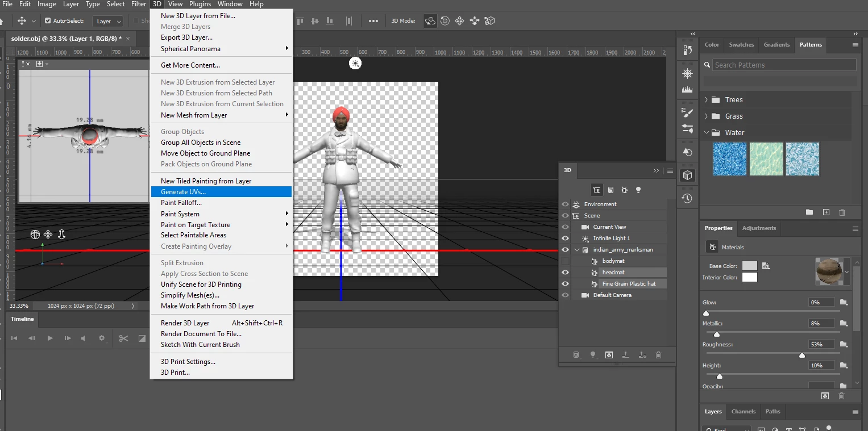This screenshot has height=431, width=868.
Task: Open the Auto-Select Layer dropdown
Action: 107,21
